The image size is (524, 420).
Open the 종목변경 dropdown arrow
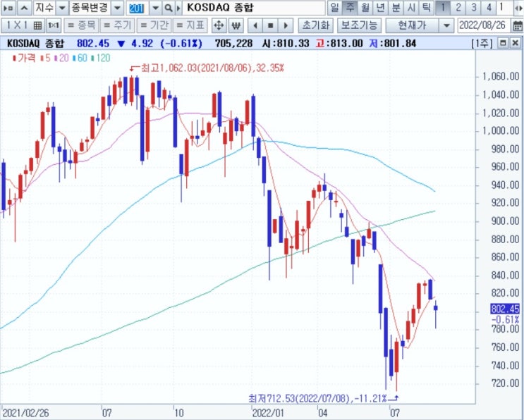coord(117,8)
